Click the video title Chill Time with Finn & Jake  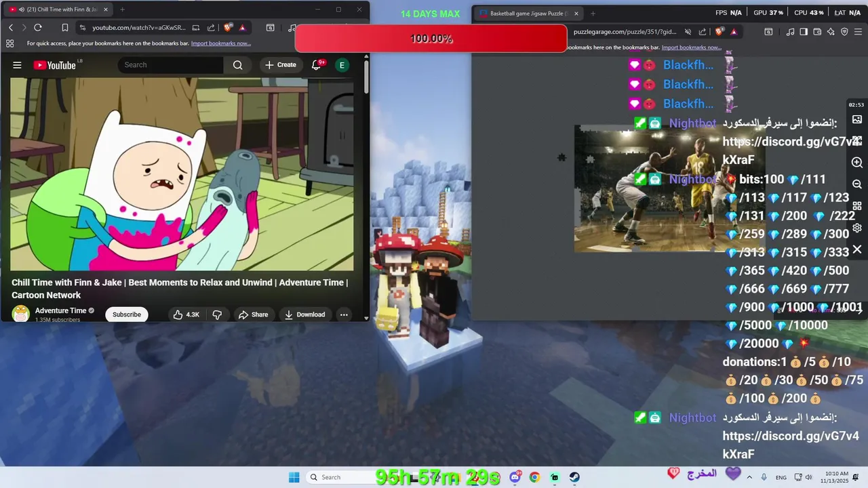[180, 289]
